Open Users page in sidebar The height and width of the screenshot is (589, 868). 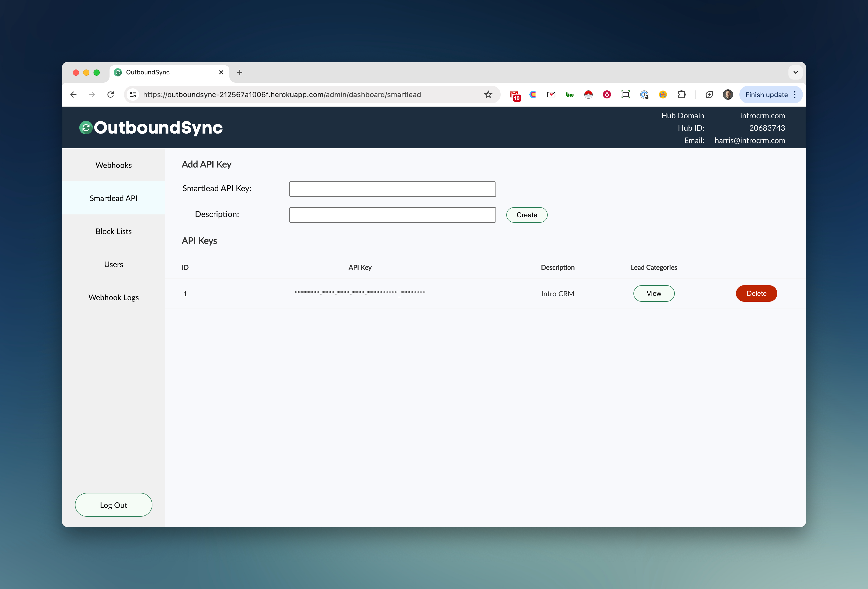click(114, 265)
